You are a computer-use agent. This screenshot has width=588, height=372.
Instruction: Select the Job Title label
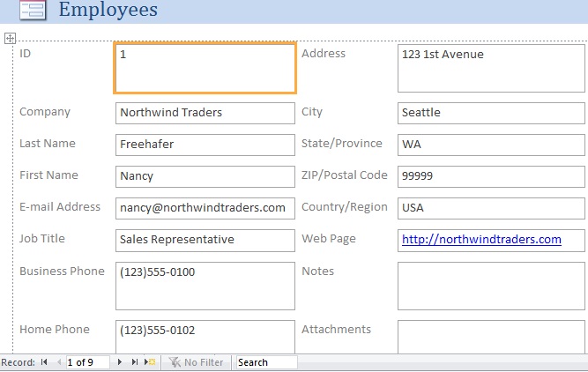pos(42,239)
